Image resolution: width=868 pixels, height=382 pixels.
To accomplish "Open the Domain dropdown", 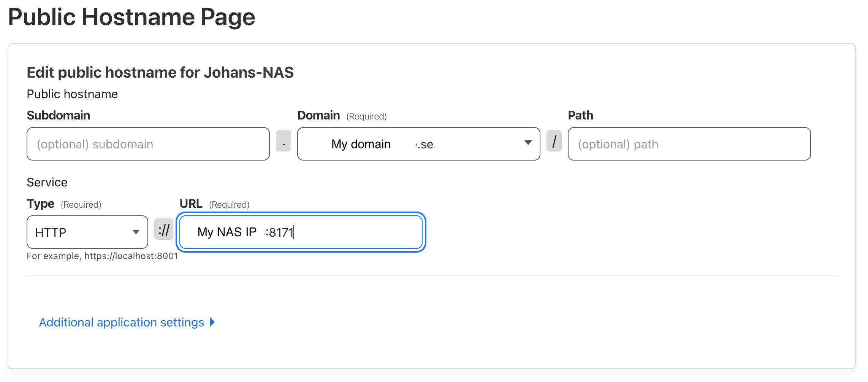I will point(418,144).
